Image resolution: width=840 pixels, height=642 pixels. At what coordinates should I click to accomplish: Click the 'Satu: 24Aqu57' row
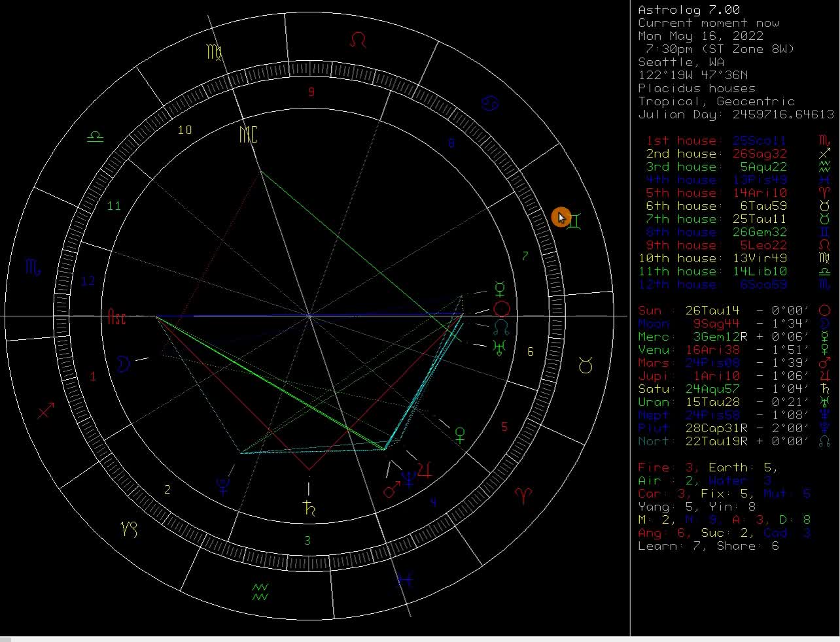tap(735, 389)
